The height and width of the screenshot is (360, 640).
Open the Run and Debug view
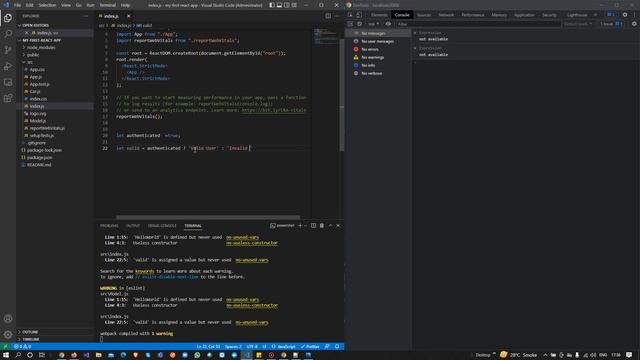(8, 66)
